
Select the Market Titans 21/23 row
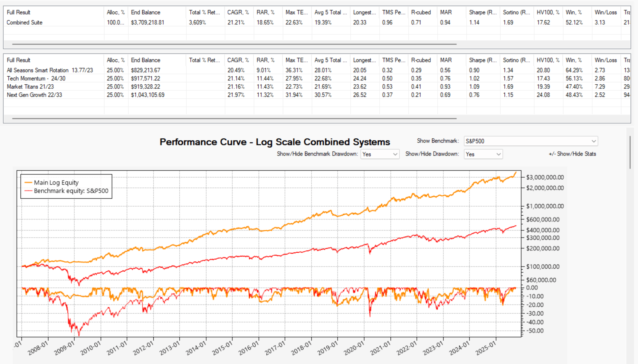click(x=30, y=87)
